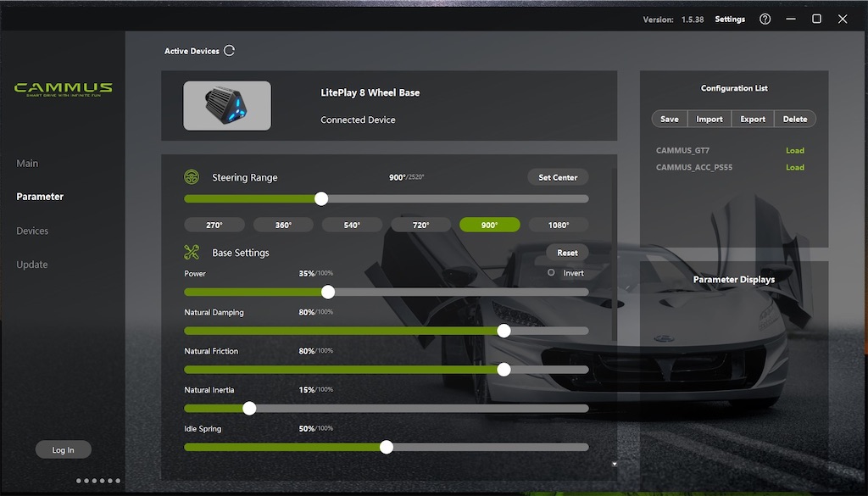Save the current configuration

click(x=670, y=119)
